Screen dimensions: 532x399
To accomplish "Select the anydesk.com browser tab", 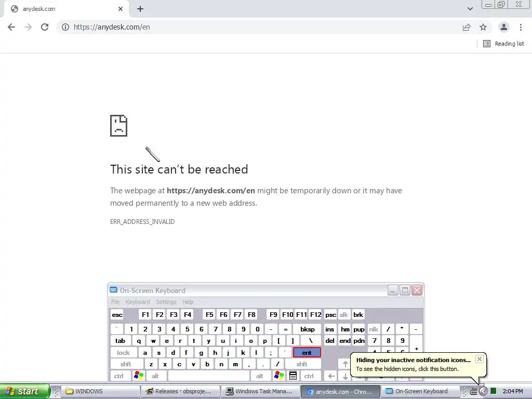I will [66, 9].
